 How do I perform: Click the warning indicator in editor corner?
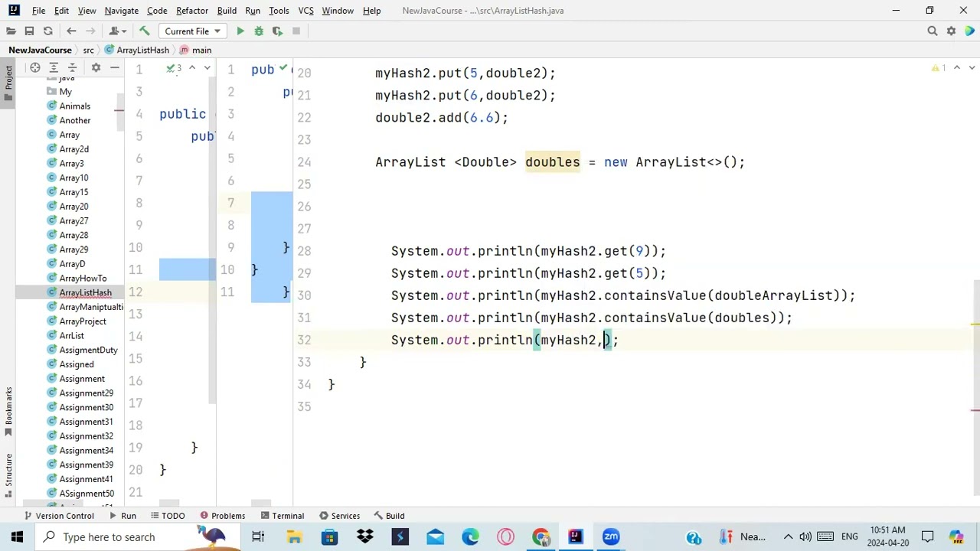click(x=939, y=68)
